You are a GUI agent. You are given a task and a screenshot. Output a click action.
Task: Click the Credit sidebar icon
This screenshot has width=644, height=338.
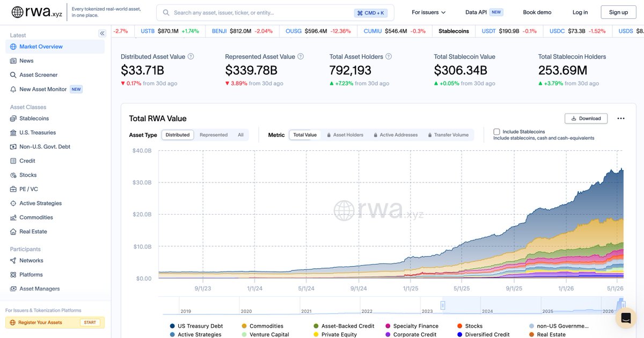click(13, 161)
